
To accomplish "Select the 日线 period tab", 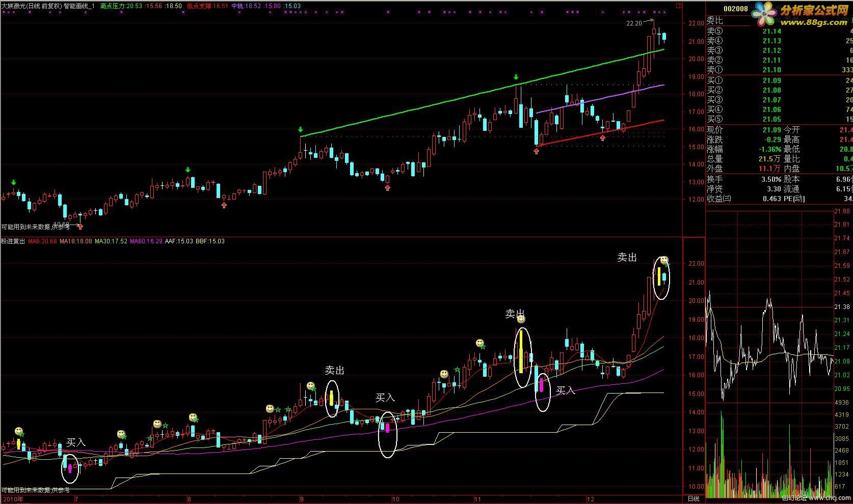I will pos(694,499).
